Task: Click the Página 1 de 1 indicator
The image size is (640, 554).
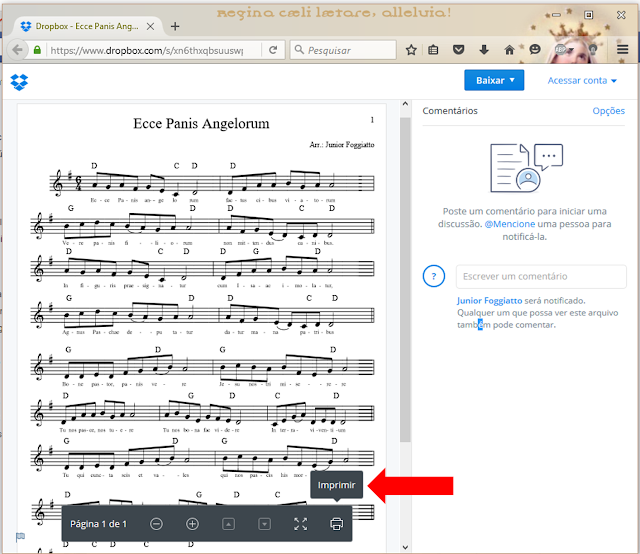Action: pos(98,524)
